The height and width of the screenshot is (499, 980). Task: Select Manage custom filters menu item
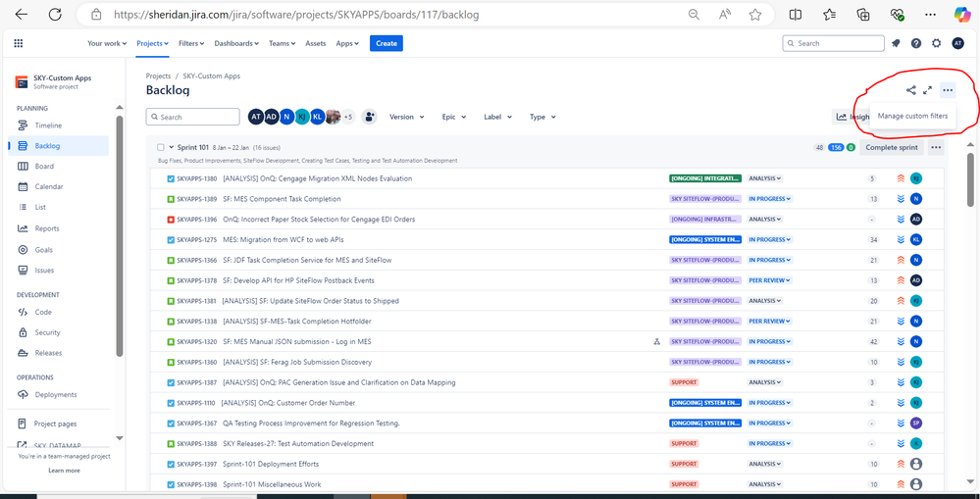(912, 116)
